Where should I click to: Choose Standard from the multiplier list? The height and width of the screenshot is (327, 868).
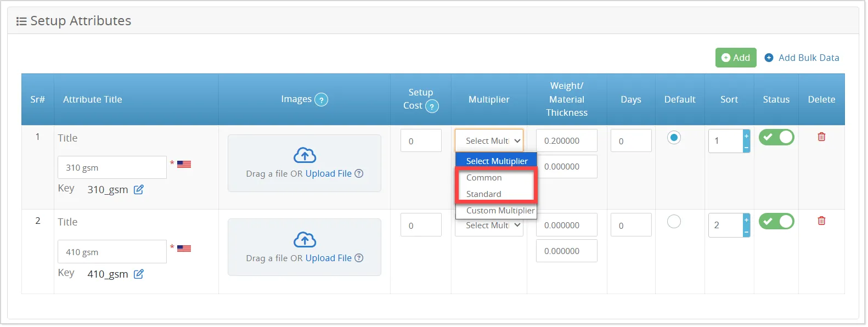pos(496,194)
